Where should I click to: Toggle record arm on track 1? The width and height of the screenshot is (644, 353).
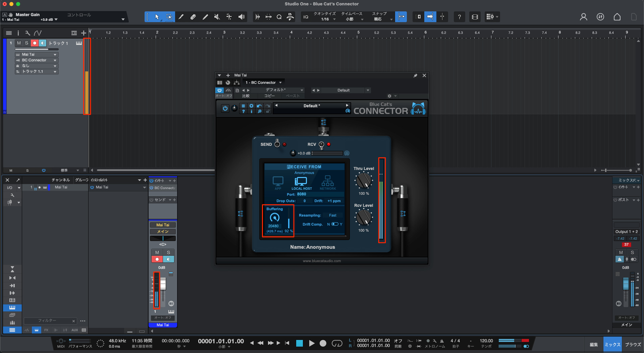click(x=35, y=43)
